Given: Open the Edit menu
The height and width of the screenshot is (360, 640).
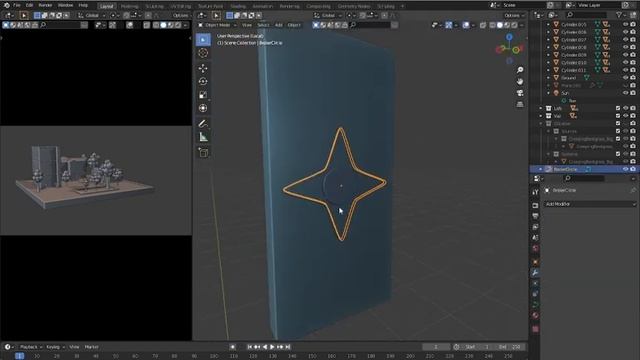Looking at the screenshot, I should pyautogui.click(x=29, y=5).
